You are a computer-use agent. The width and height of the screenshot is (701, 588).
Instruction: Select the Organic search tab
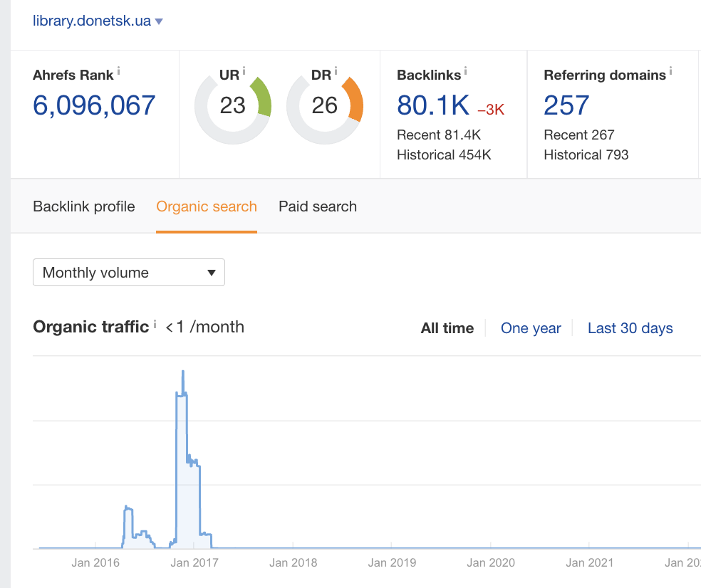pyautogui.click(x=207, y=206)
